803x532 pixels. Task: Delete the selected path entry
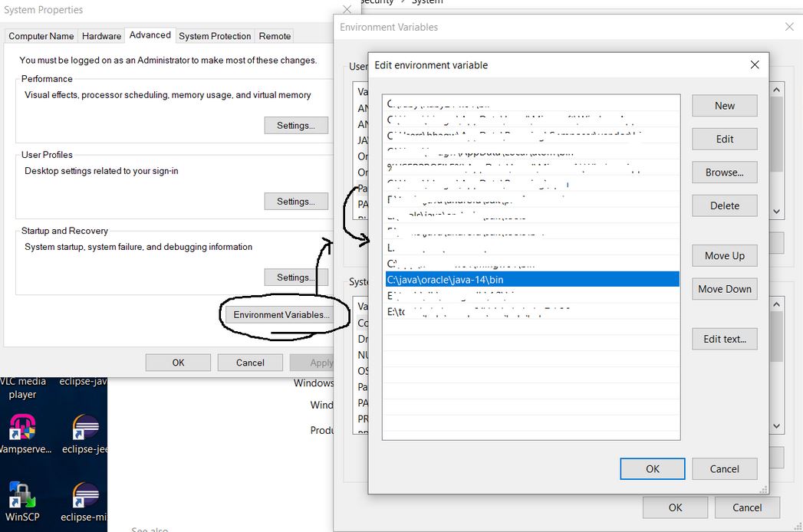pos(724,205)
